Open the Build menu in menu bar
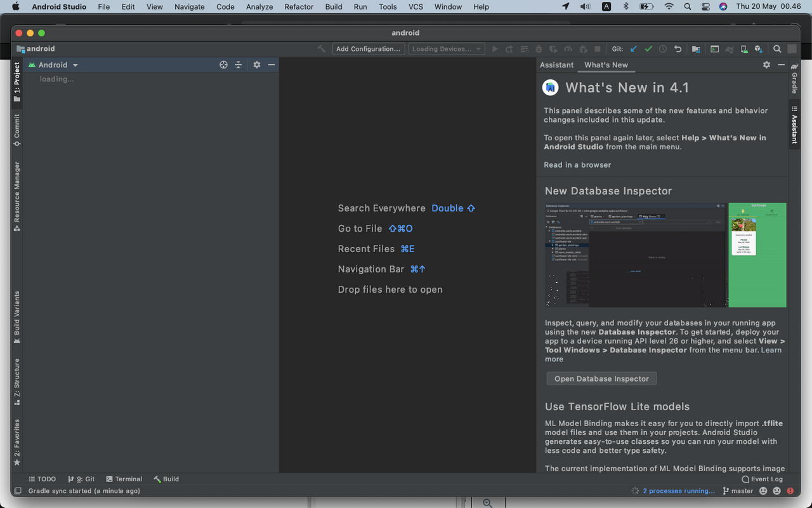The width and height of the screenshot is (812, 508). tap(334, 6)
